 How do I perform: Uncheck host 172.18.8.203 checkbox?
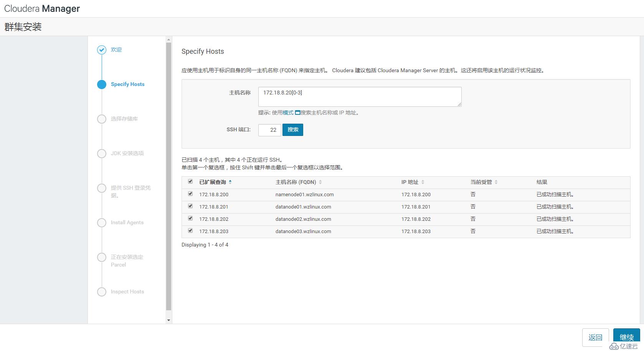[190, 231]
